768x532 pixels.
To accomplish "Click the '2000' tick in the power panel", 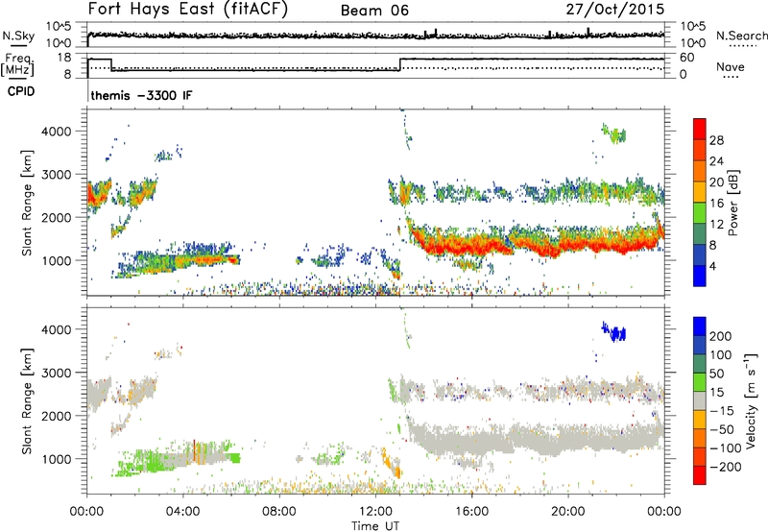I will pyautogui.click(x=57, y=217).
